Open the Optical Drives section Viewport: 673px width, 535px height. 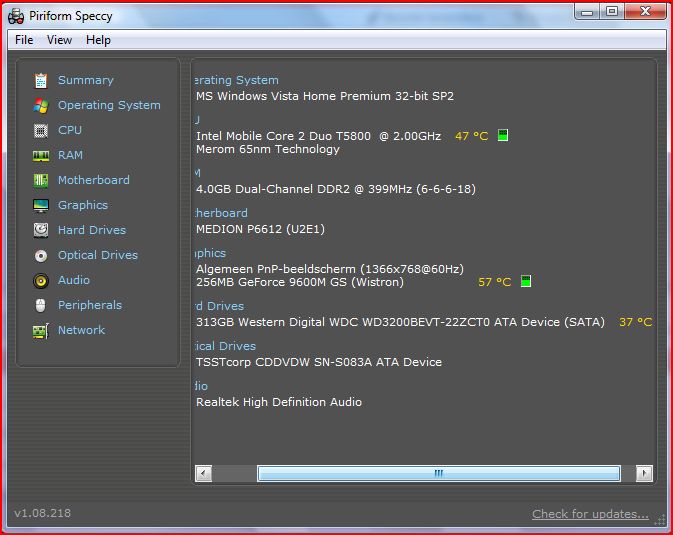pos(98,255)
